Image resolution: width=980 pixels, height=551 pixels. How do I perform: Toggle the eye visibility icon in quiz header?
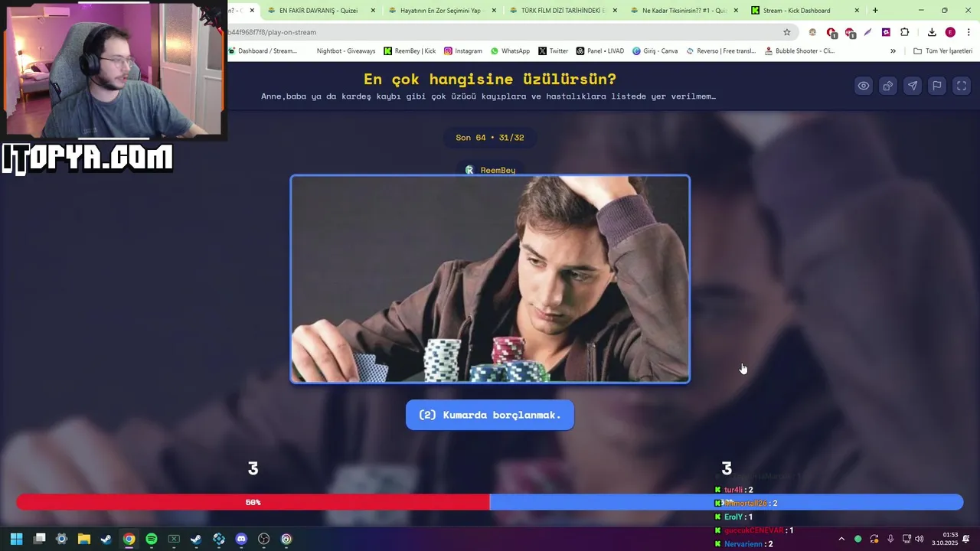(x=864, y=86)
